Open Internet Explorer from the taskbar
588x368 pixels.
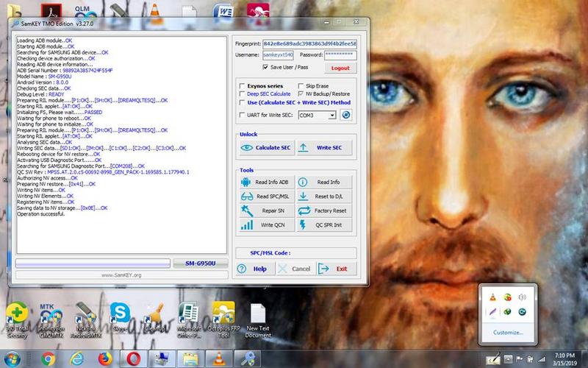[x=76, y=359]
